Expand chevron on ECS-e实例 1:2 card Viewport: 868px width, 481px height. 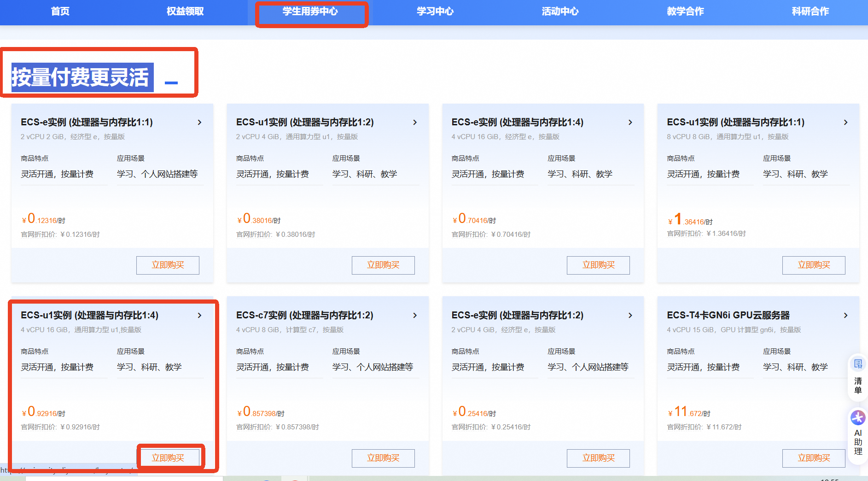click(630, 316)
